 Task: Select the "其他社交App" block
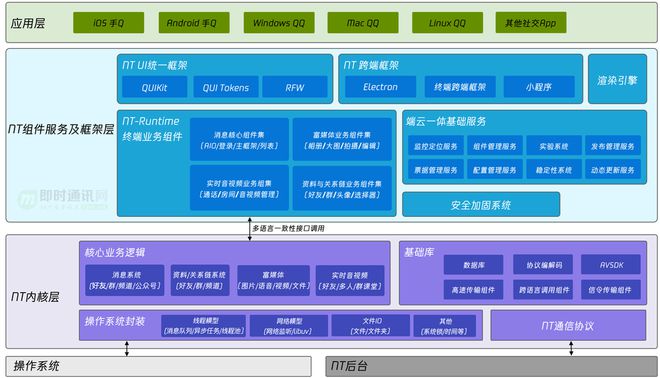(531, 23)
